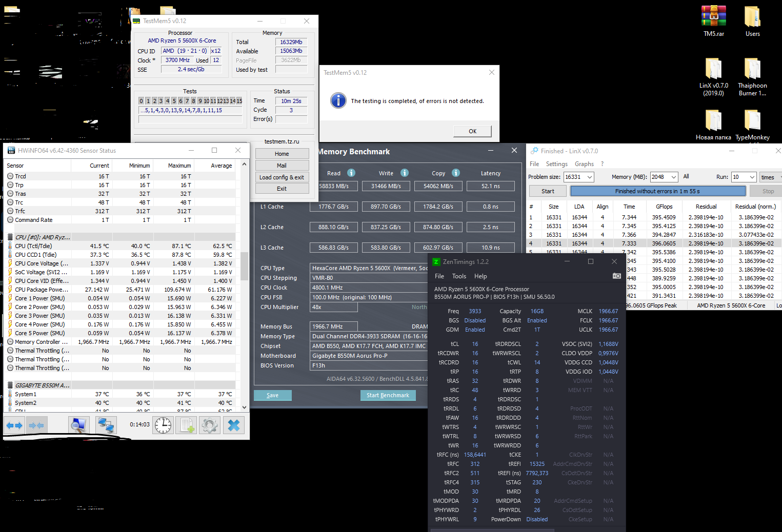Click OK in the TestMem5 completion dialog
Screen dimensions: 782x532
pyautogui.click(x=472, y=131)
